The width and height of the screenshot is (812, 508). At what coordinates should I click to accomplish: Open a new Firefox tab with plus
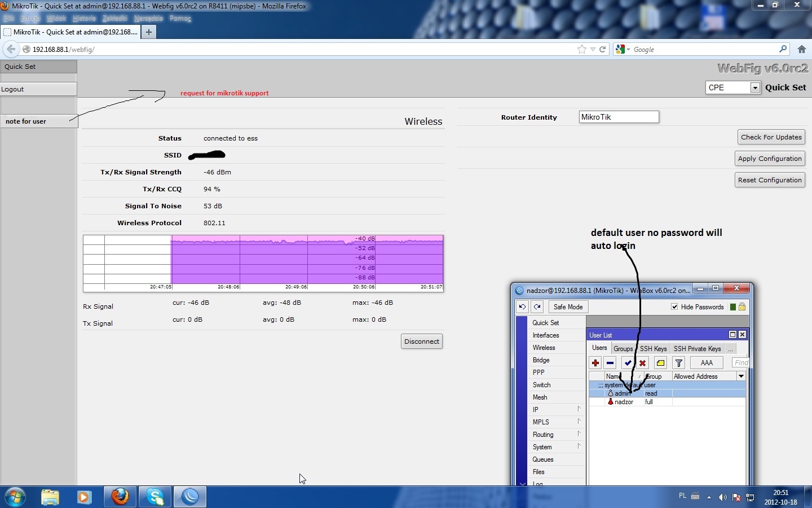pyautogui.click(x=148, y=32)
